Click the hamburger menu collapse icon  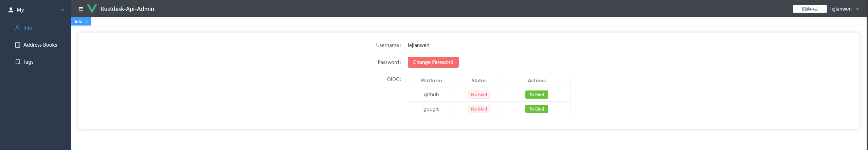pyautogui.click(x=81, y=9)
